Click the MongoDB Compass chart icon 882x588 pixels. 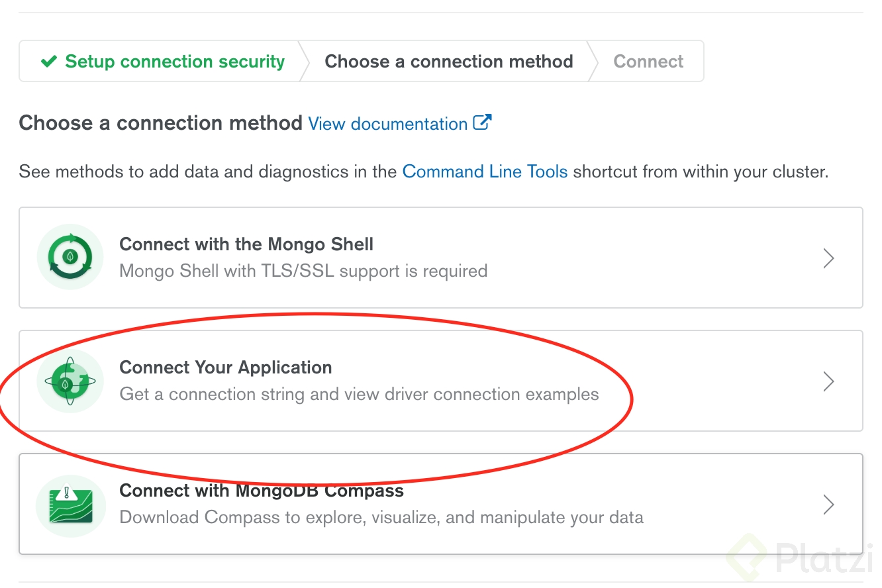pyautogui.click(x=70, y=505)
